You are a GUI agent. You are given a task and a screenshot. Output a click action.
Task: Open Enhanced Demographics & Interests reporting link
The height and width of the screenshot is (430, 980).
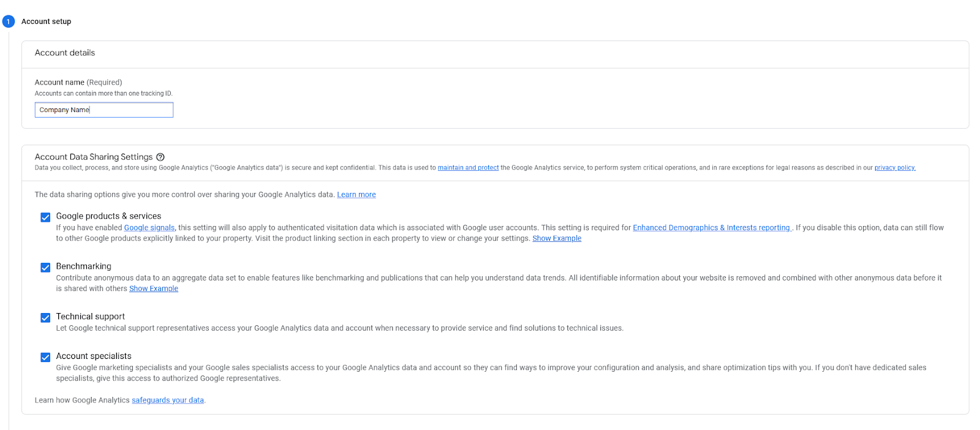point(711,228)
